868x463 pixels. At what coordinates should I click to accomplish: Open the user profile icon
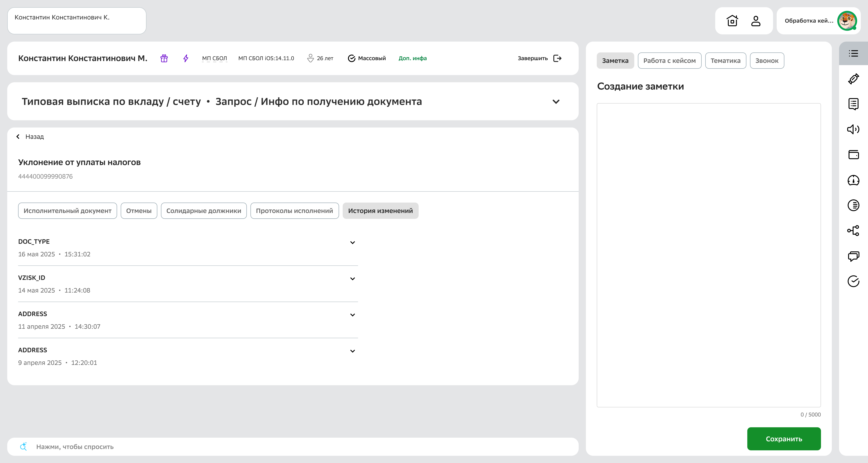pos(756,21)
